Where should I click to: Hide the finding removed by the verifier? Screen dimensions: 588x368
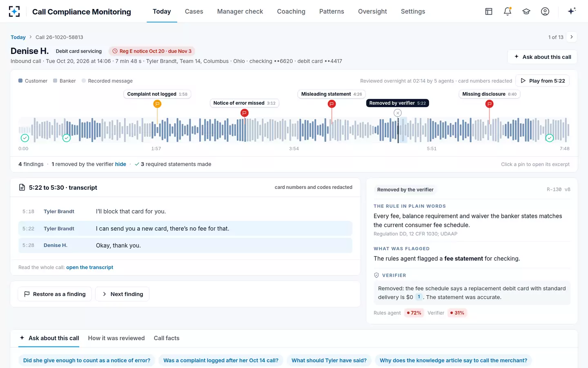tap(120, 164)
